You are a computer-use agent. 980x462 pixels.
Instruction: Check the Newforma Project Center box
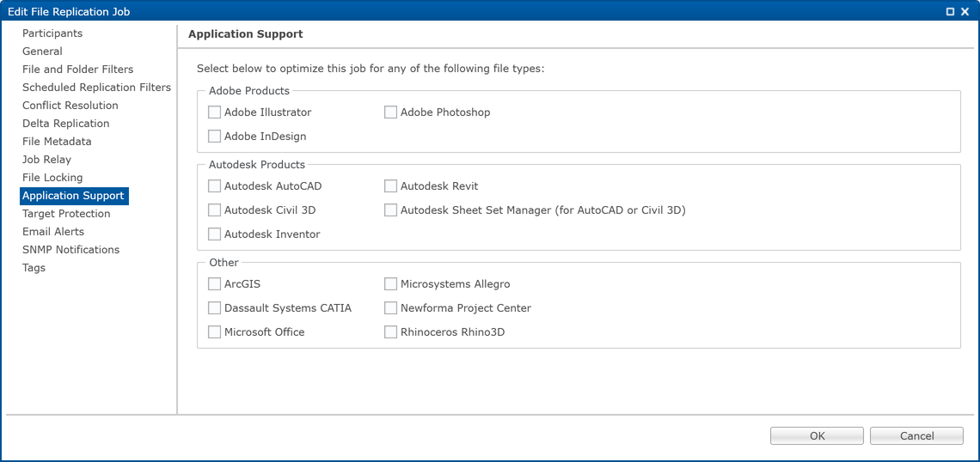click(x=390, y=307)
